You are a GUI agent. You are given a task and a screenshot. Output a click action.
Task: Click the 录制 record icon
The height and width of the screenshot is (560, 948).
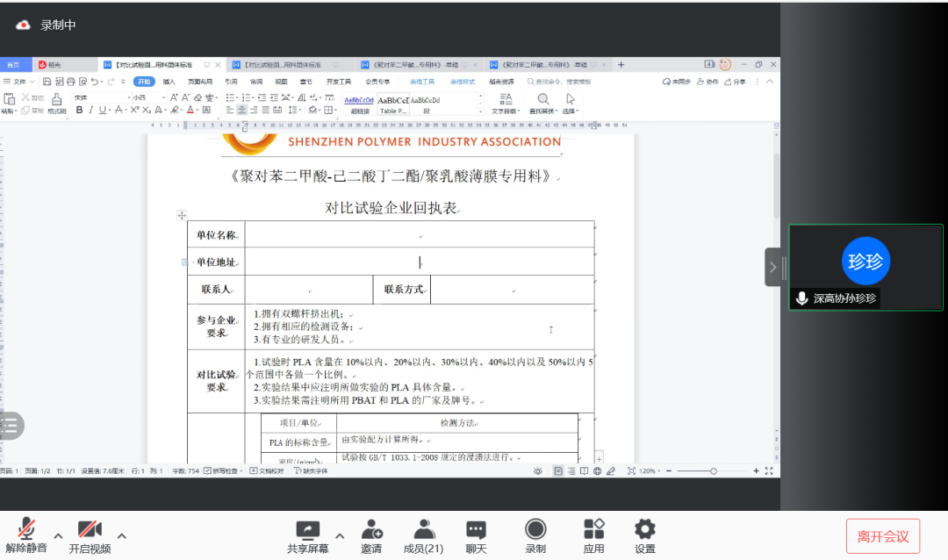pyautogui.click(x=535, y=529)
